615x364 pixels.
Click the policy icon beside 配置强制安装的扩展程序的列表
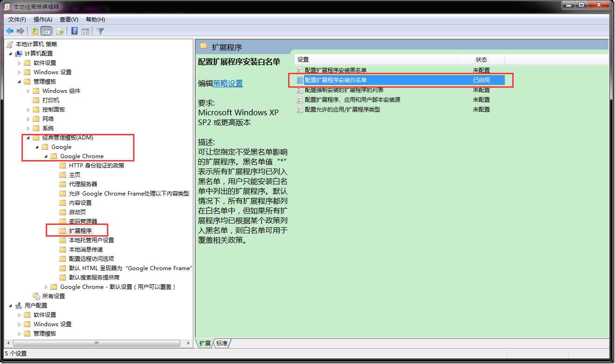(301, 90)
